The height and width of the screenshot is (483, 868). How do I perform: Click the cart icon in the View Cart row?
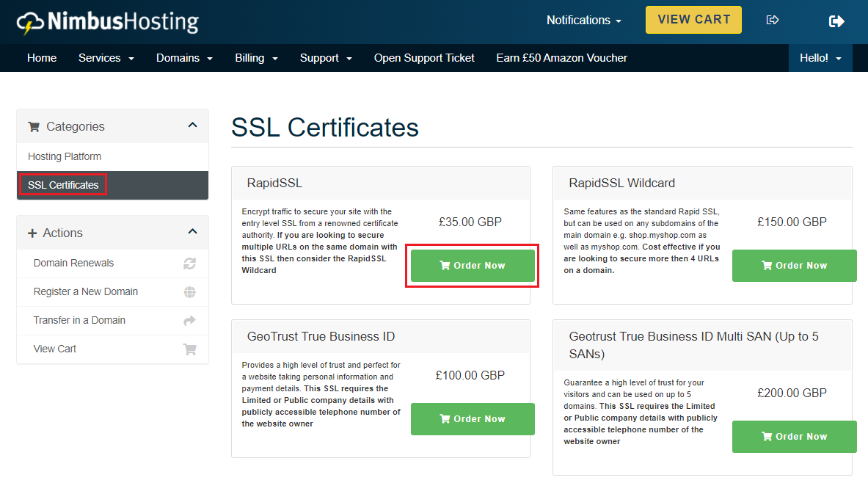(x=189, y=349)
